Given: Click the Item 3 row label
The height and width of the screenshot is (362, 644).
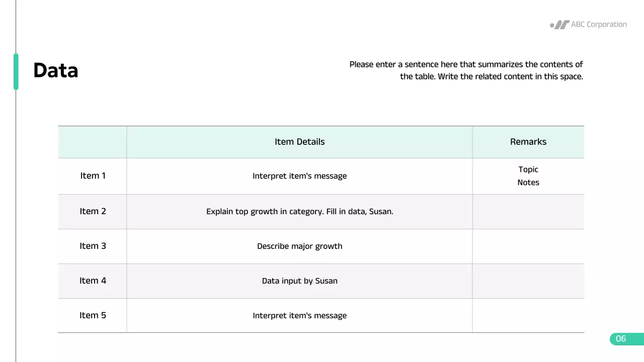Looking at the screenshot, I should point(93,246).
